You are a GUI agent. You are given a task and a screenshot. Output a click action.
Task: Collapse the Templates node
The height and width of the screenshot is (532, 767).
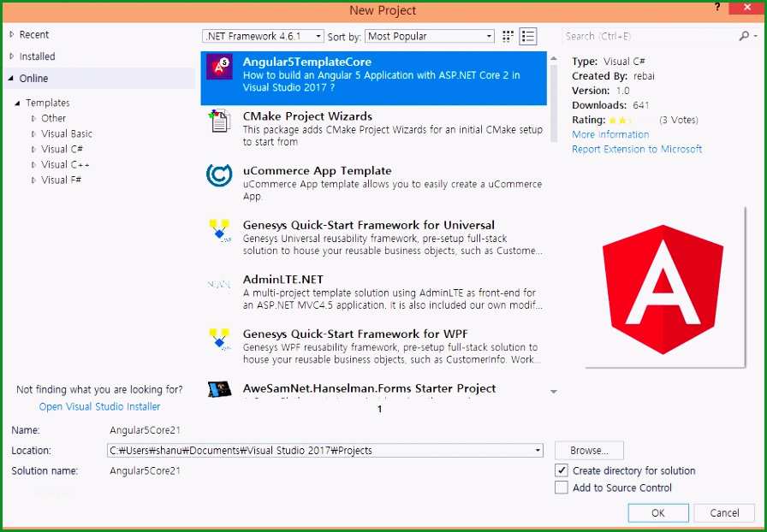pos(18,103)
